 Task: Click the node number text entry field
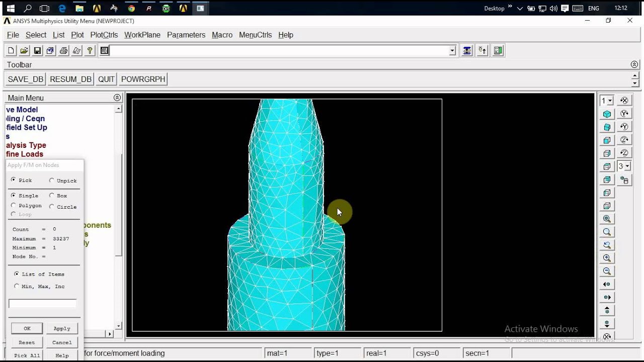coord(43,304)
